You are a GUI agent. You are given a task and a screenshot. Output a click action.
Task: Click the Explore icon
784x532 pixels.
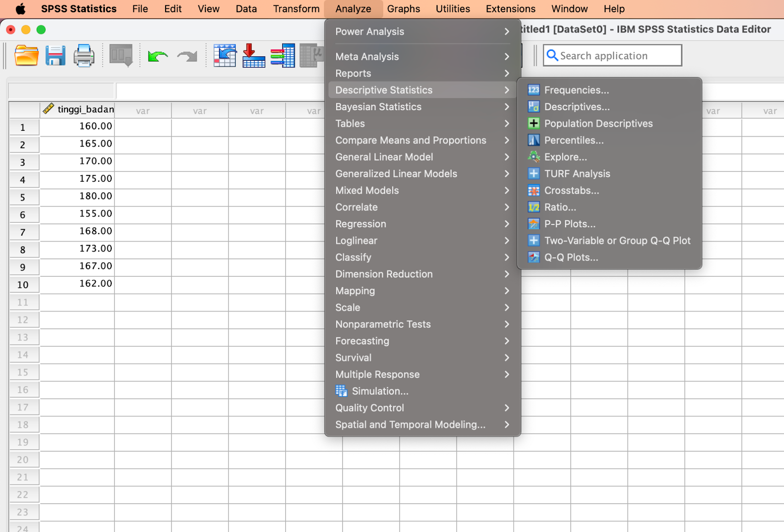534,157
